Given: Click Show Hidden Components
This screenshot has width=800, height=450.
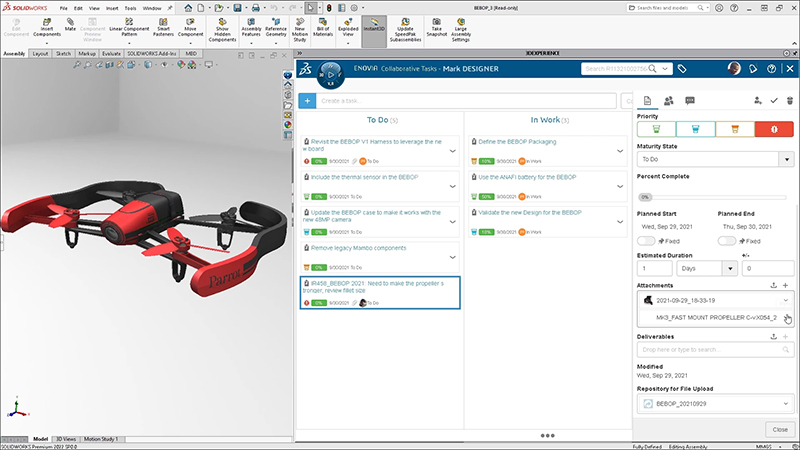Looking at the screenshot, I should (222, 30).
